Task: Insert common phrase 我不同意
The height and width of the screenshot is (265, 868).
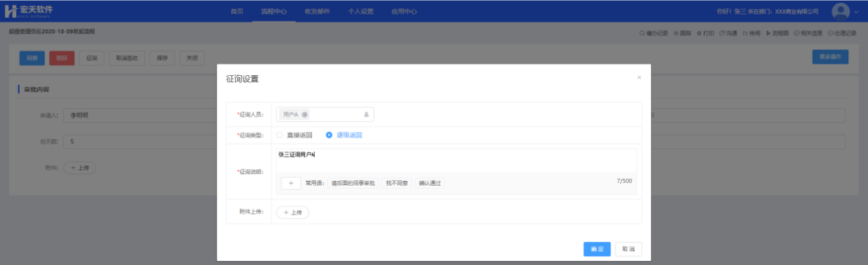Action: tap(397, 183)
